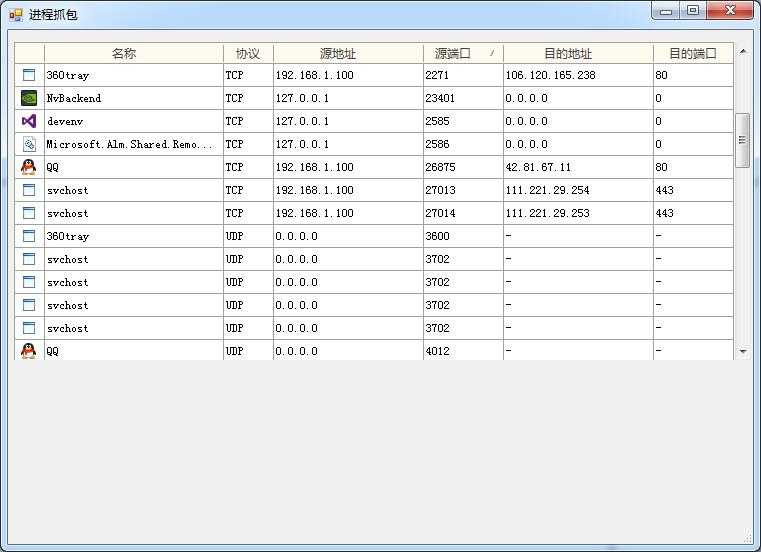This screenshot has width=761, height=552.
Task: Click source port 26875 cell
Action: (x=463, y=167)
